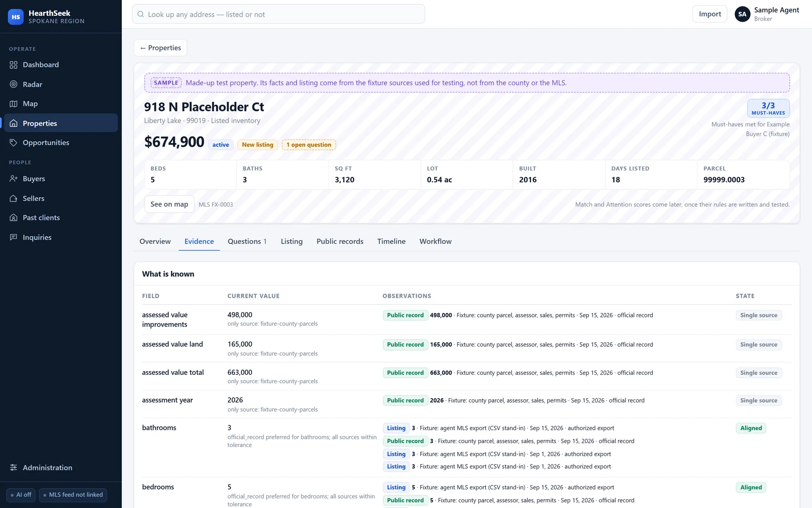Click the first Listing tag in bathrooms row

pos(396,428)
